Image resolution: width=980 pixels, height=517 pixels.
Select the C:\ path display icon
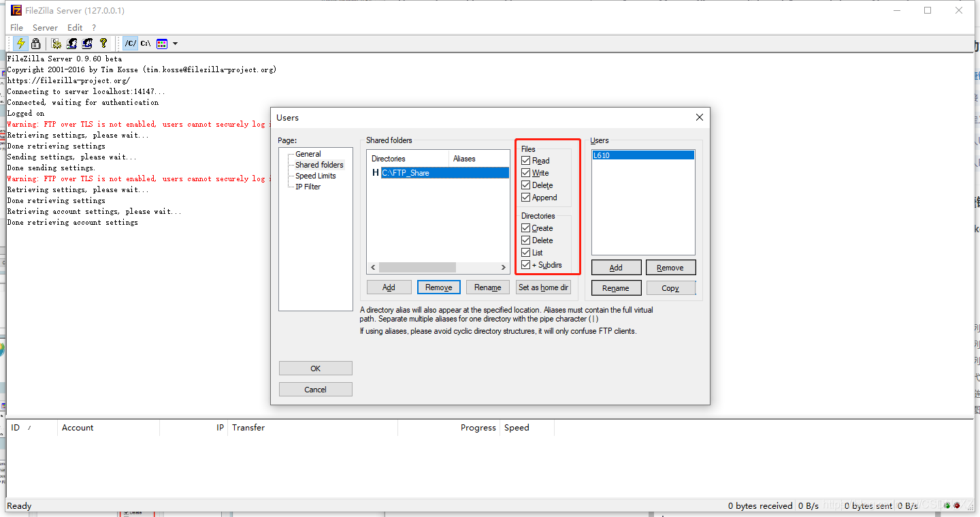coord(146,44)
